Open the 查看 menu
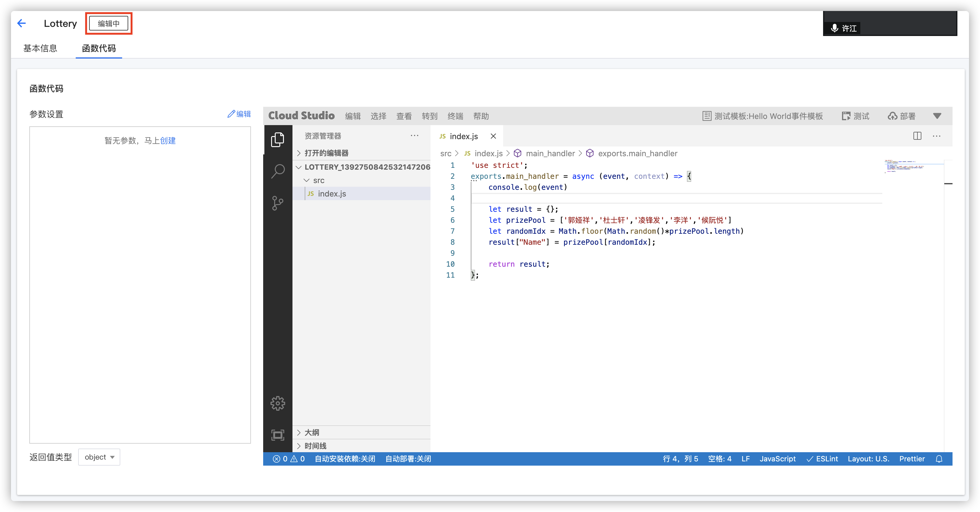Image resolution: width=980 pixels, height=512 pixels. [404, 116]
